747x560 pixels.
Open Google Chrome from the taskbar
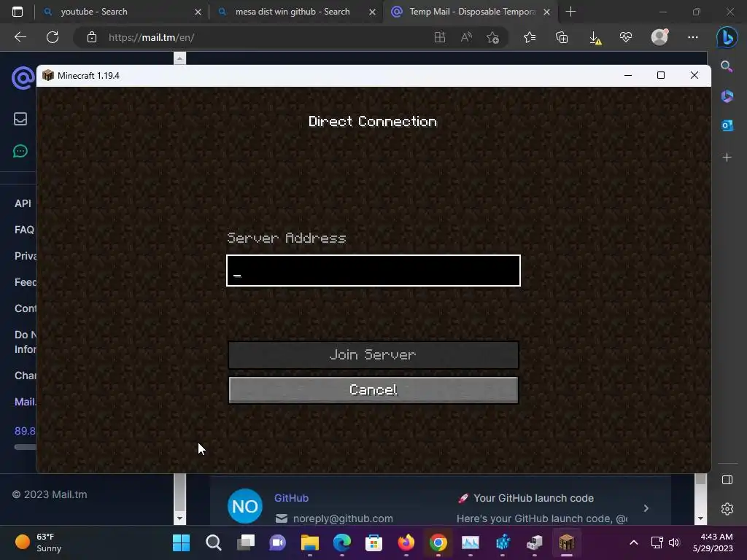pyautogui.click(x=438, y=542)
